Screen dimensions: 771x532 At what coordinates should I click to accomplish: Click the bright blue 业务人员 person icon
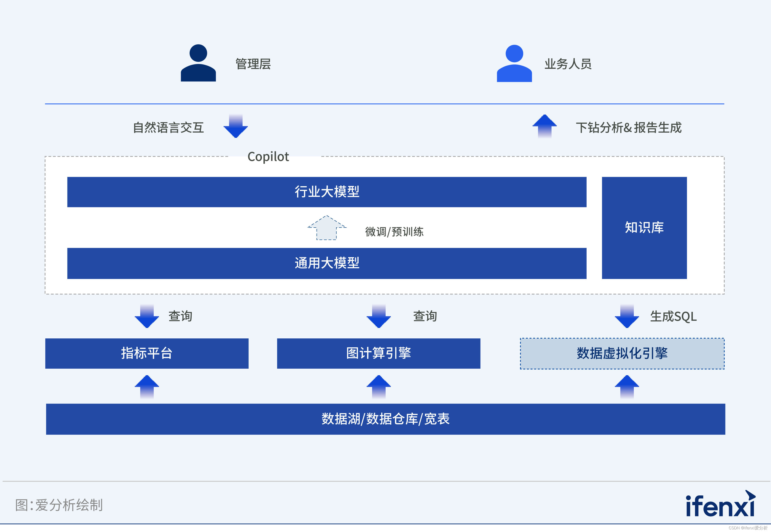click(514, 63)
